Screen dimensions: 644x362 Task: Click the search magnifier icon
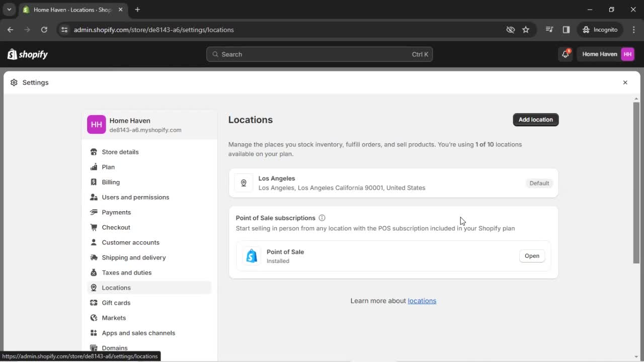[215, 54]
